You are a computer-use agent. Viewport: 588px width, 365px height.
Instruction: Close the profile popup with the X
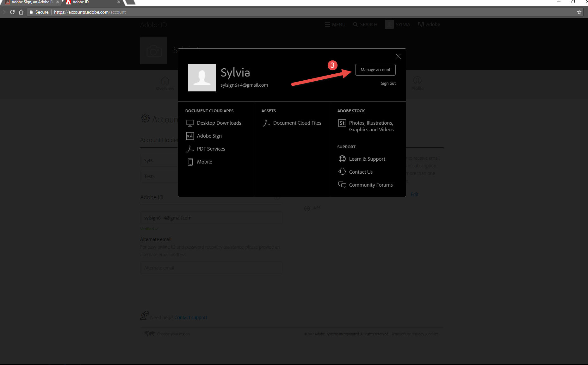pyautogui.click(x=398, y=56)
